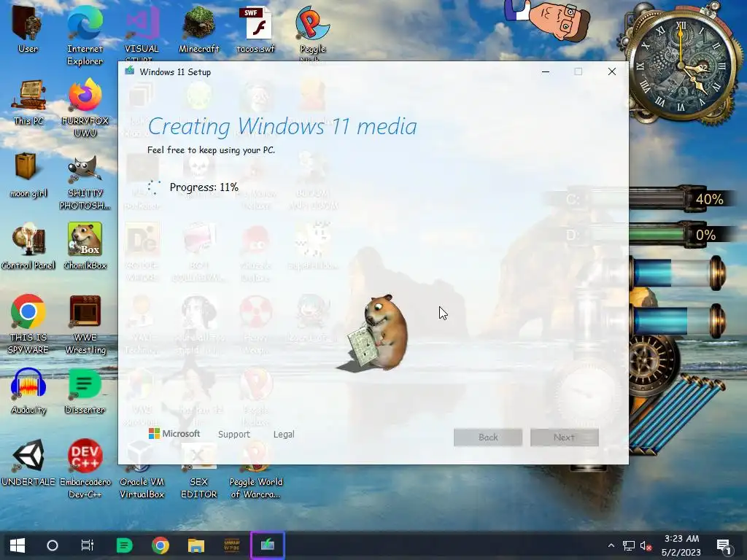Open the tacos.swf file
This screenshot has height=560, width=747.
[256, 29]
